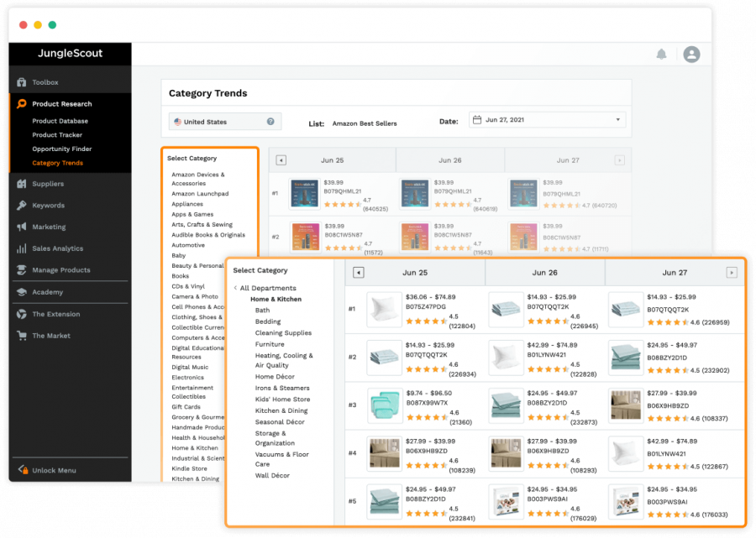Click the Suppliers factory icon

tap(22, 184)
